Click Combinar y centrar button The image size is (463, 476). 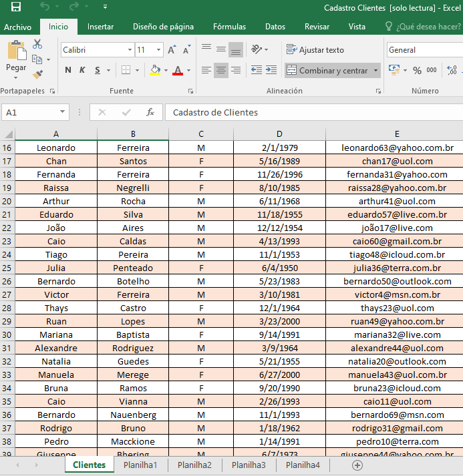point(328,70)
